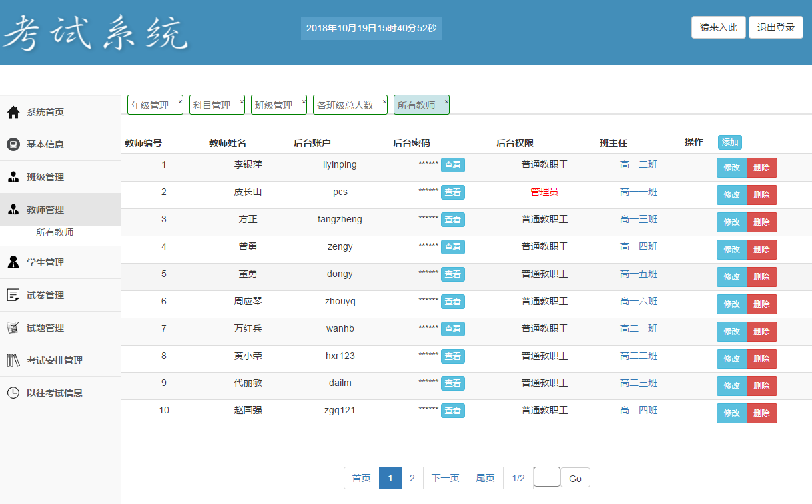Switch to the 科目管理 tab
This screenshot has height=504, width=812.
coord(212,105)
